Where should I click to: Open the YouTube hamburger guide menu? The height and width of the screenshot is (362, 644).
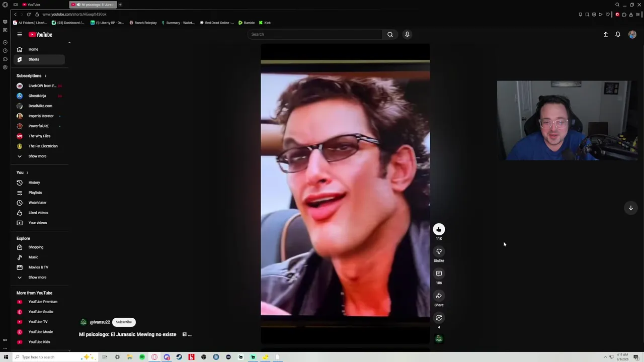point(19,35)
